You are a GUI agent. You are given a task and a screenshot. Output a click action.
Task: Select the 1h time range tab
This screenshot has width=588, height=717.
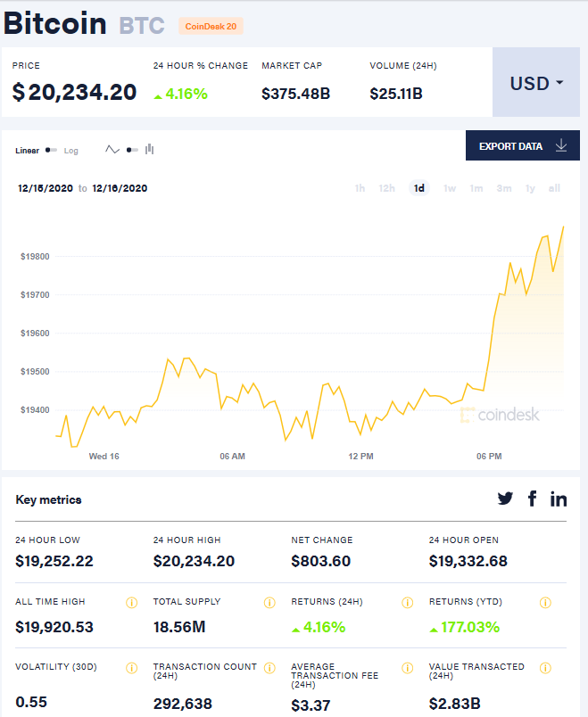(x=360, y=188)
